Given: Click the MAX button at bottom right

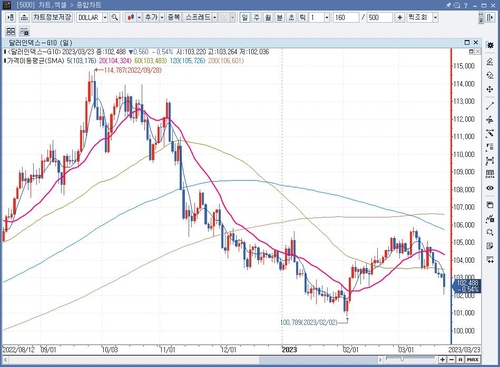Looking at the screenshot, I should click(473, 360).
